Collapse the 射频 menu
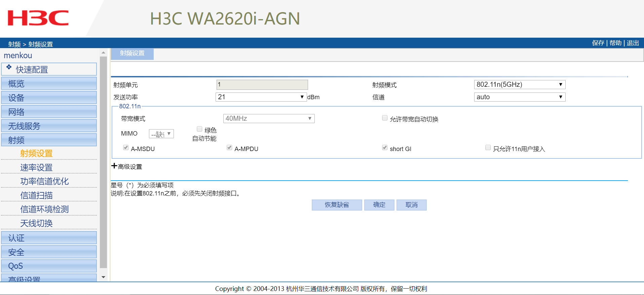 point(49,140)
